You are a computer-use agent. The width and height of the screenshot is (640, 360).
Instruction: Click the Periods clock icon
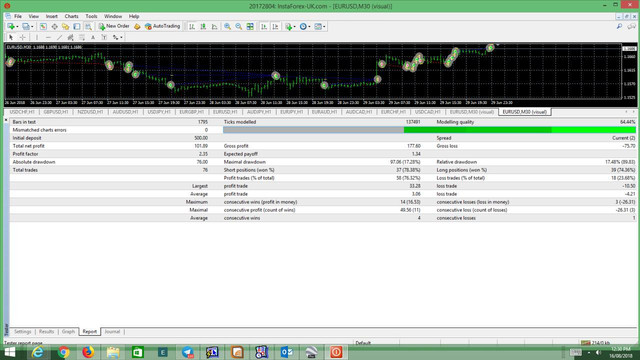coord(303,27)
